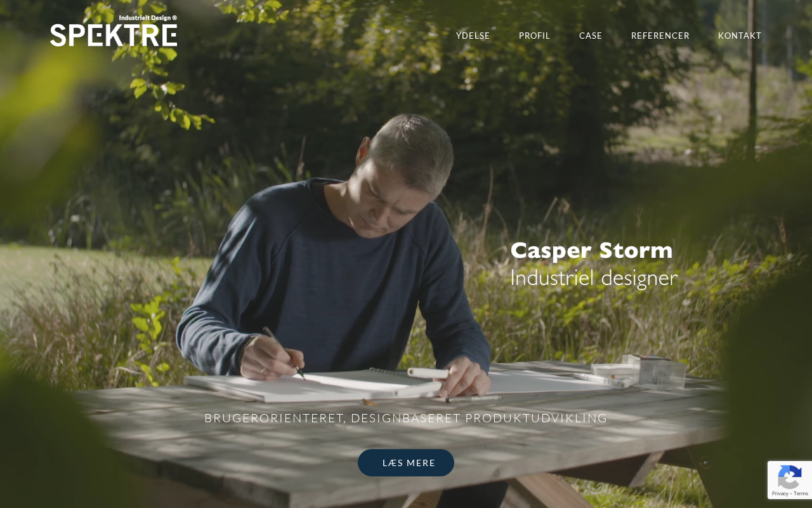Go to the PROFIL page

pyautogui.click(x=535, y=36)
